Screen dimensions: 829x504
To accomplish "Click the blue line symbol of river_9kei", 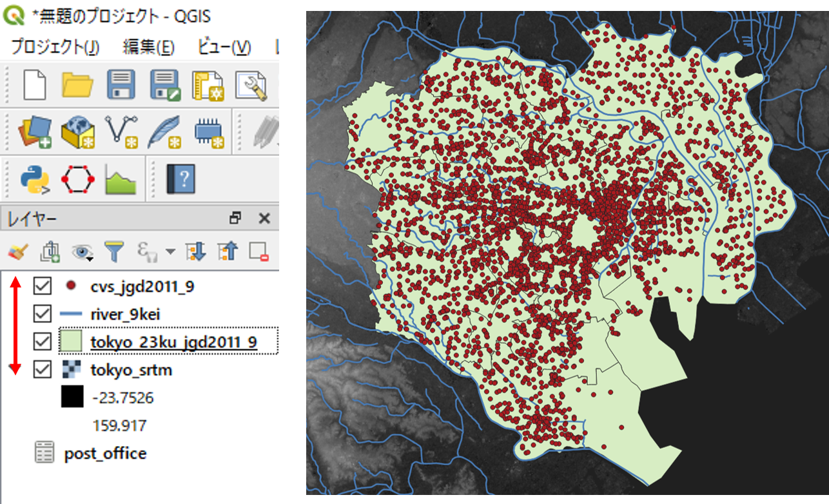I will coord(71,314).
